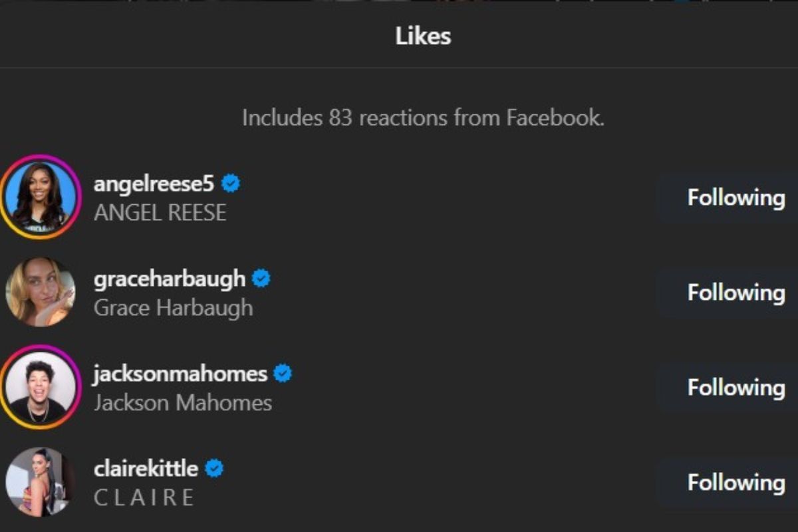
Task: Unfollow angelreese5 via the Following button
Action: 735,198
